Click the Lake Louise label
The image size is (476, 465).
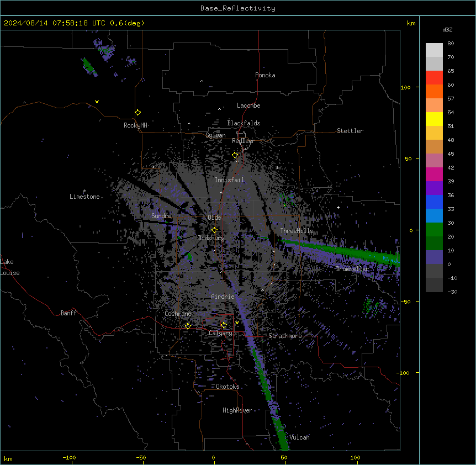[x=10, y=267]
